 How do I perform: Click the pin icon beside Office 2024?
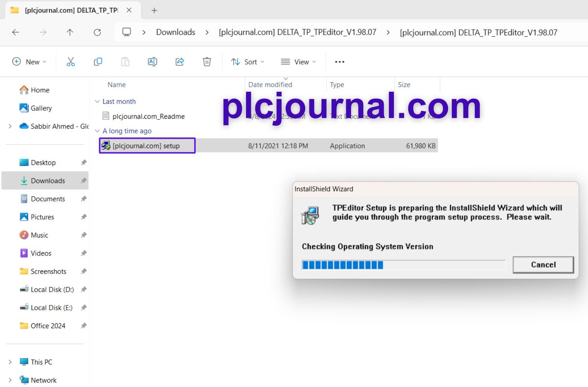pyautogui.click(x=84, y=326)
